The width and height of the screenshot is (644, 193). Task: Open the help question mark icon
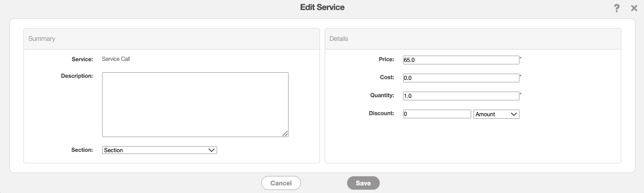tap(616, 8)
